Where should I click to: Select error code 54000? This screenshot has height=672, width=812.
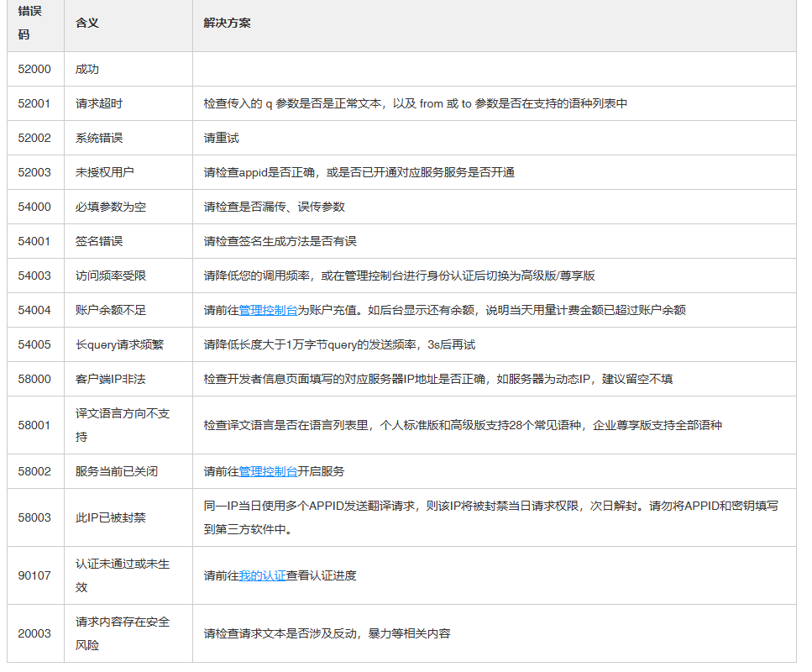pyautogui.click(x=34, y=207)
